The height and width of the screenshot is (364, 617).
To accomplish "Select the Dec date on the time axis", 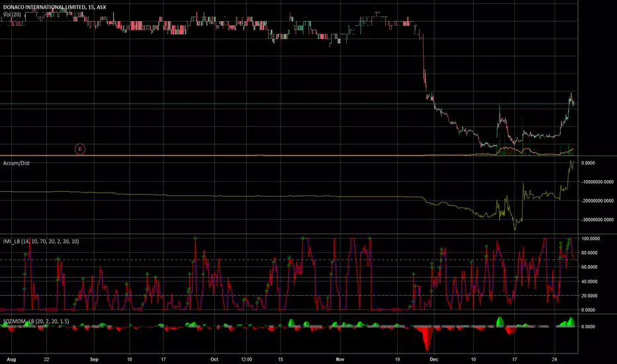I will (434, 359).
